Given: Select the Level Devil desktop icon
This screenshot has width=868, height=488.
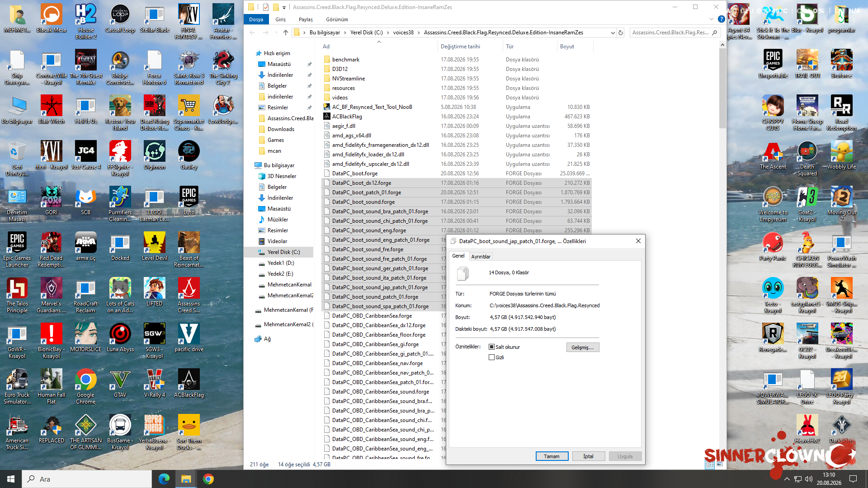Looking at the screenshot, I should 154,247.
